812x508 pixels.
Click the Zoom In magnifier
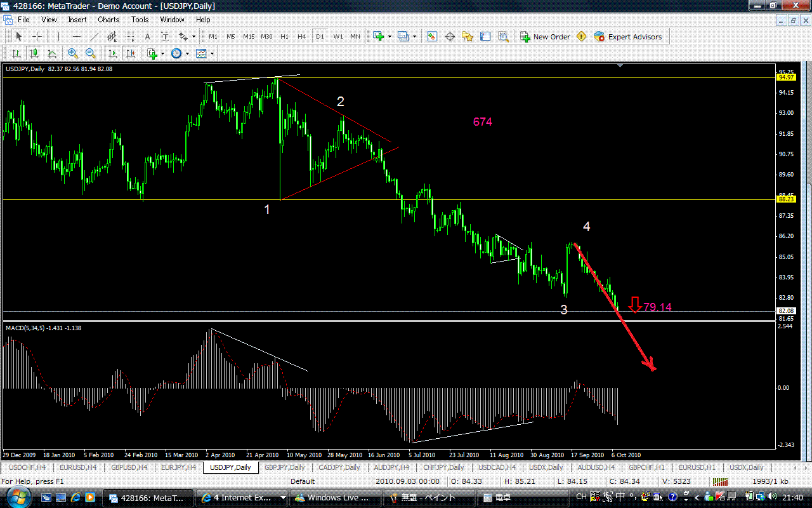coord(73,54)
